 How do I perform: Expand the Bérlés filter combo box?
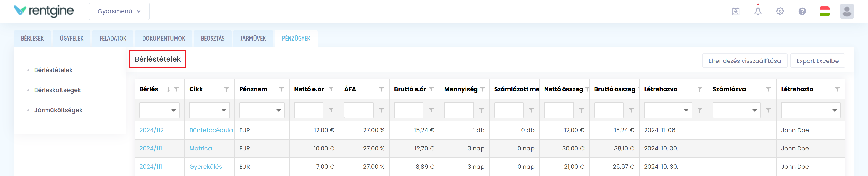point(173,110)
